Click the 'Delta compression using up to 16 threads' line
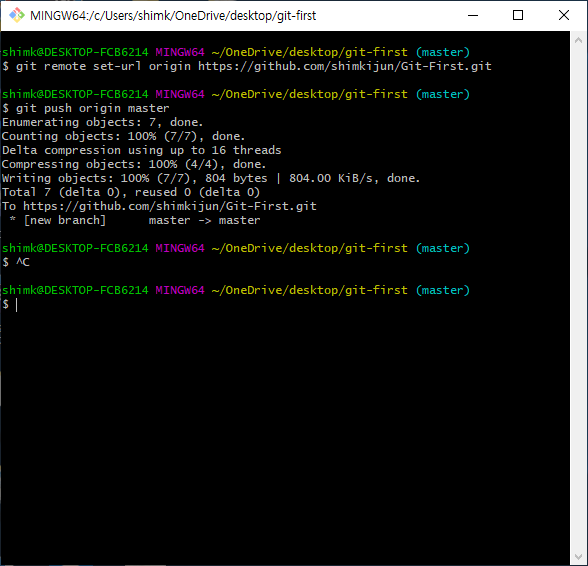 141,150
